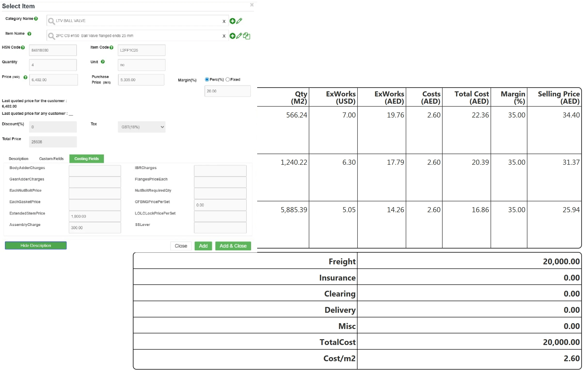Click the Price (INR) input field

(x=54, y=80)
